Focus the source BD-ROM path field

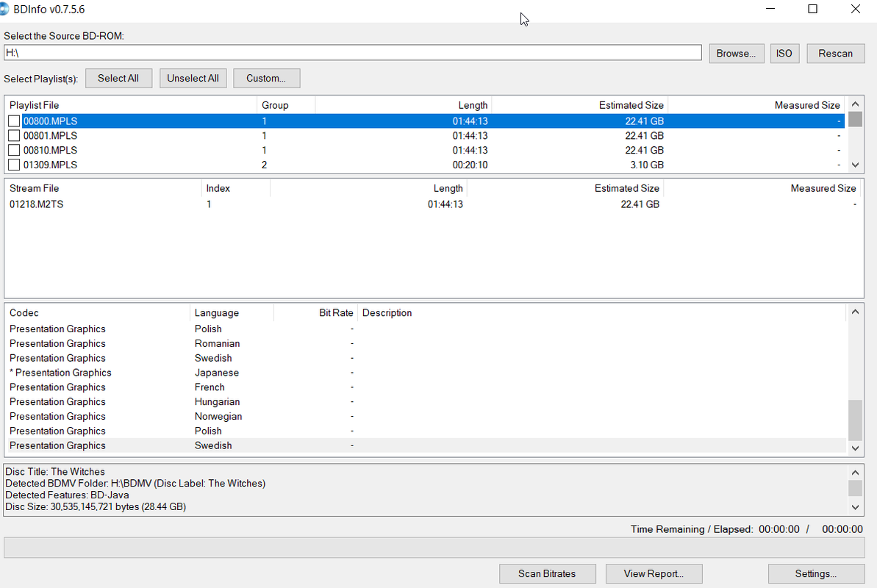[x=352, y=53]
